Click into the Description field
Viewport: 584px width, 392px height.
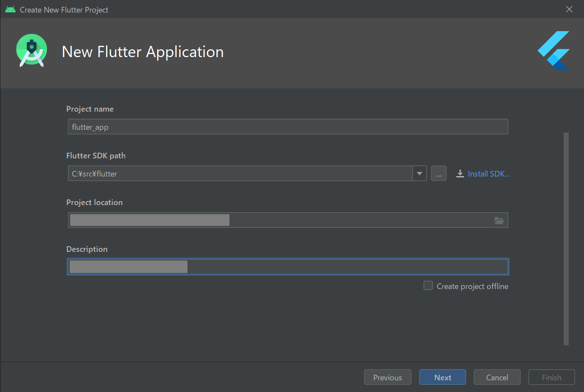coord(288,267)
